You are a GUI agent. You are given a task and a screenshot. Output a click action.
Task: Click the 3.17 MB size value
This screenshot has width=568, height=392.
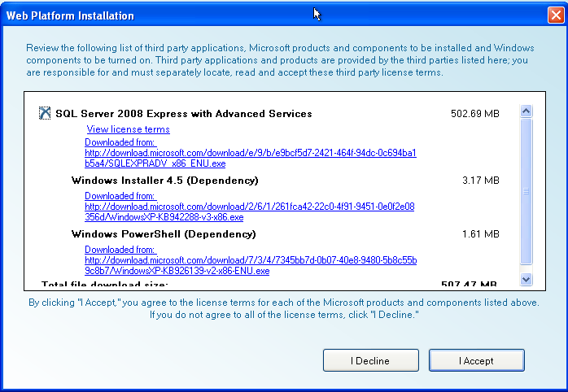point(481,181)
